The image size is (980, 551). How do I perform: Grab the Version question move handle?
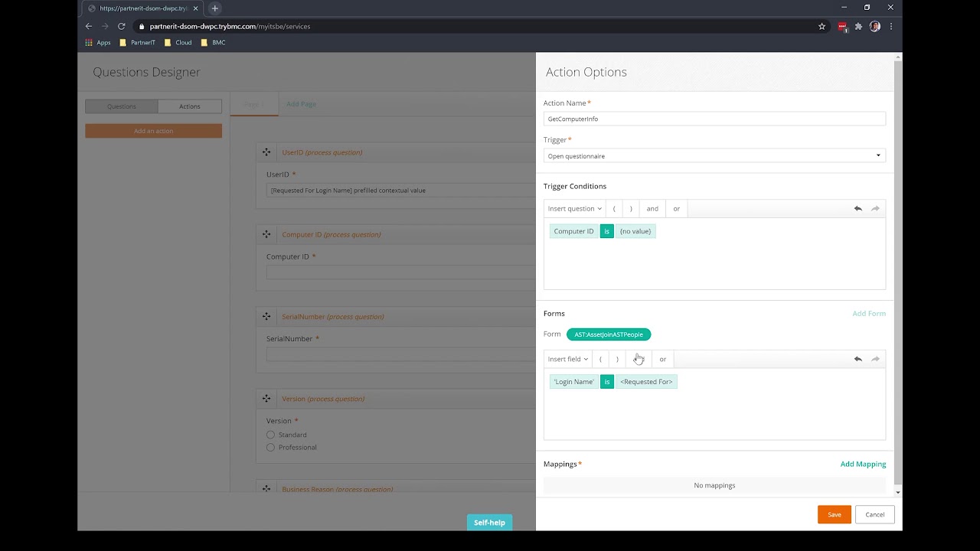coord(266,399)
